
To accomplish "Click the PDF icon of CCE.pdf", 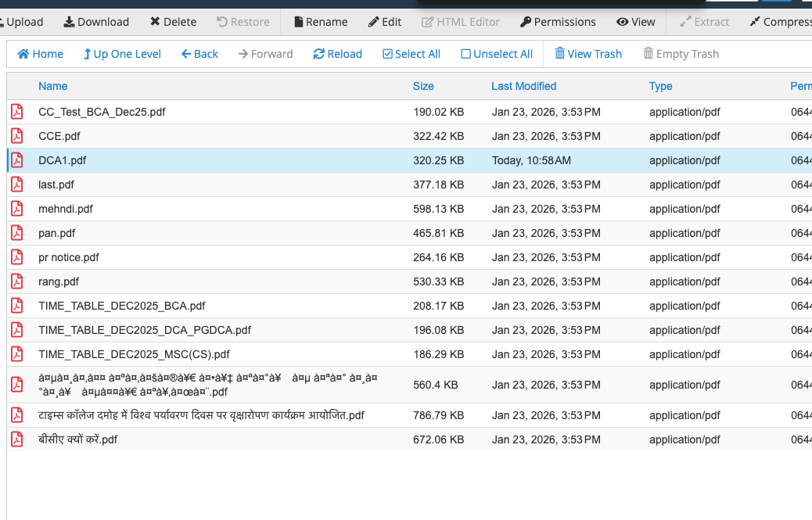I will coord(16,136).
